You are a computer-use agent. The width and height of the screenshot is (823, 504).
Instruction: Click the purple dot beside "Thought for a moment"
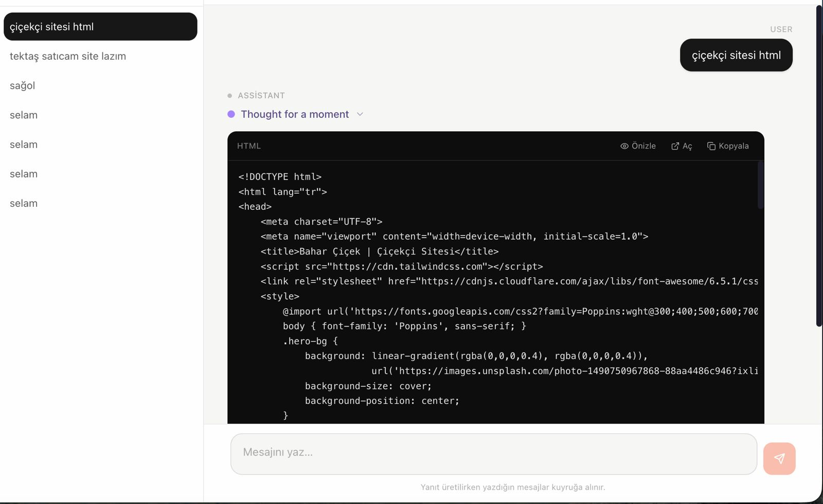tap(231, 114)
